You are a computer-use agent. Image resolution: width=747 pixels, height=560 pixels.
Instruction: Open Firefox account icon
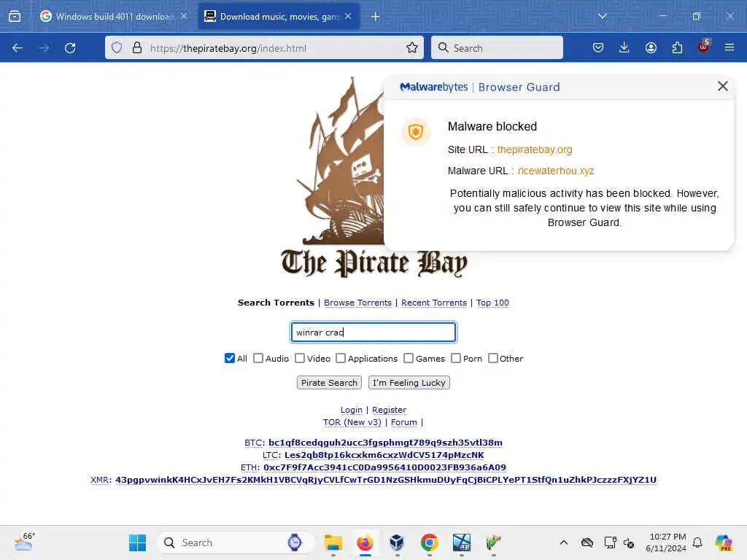click(651, 47)
